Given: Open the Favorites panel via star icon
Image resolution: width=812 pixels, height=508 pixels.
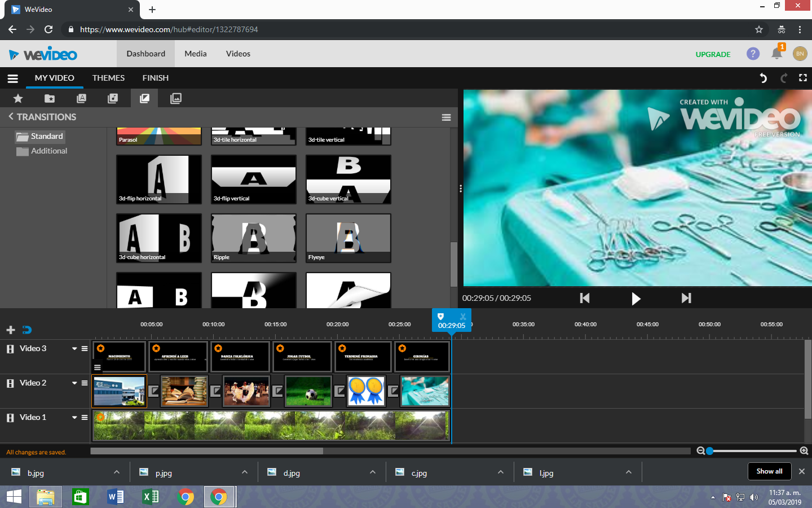Looking at the screenshot, I should [17, 98].
